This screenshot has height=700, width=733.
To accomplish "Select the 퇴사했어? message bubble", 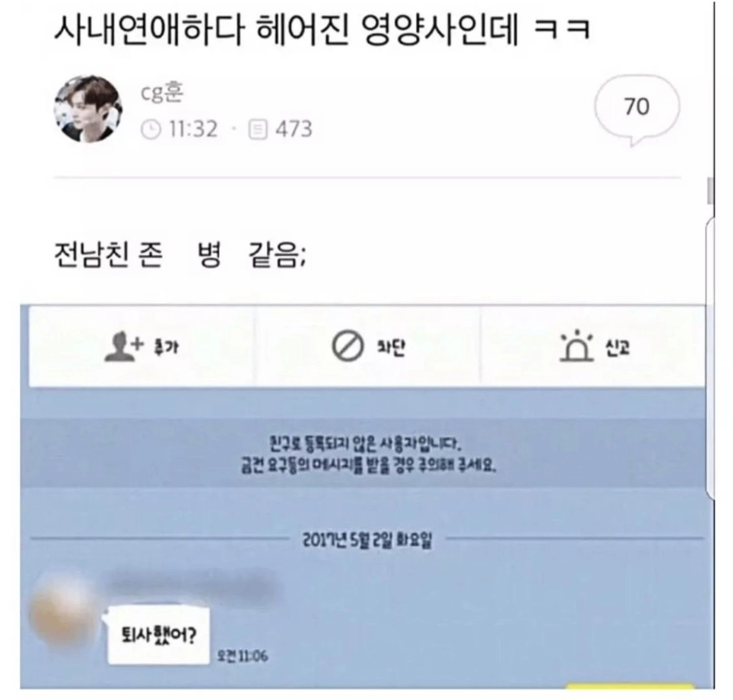I will point(158,635).
